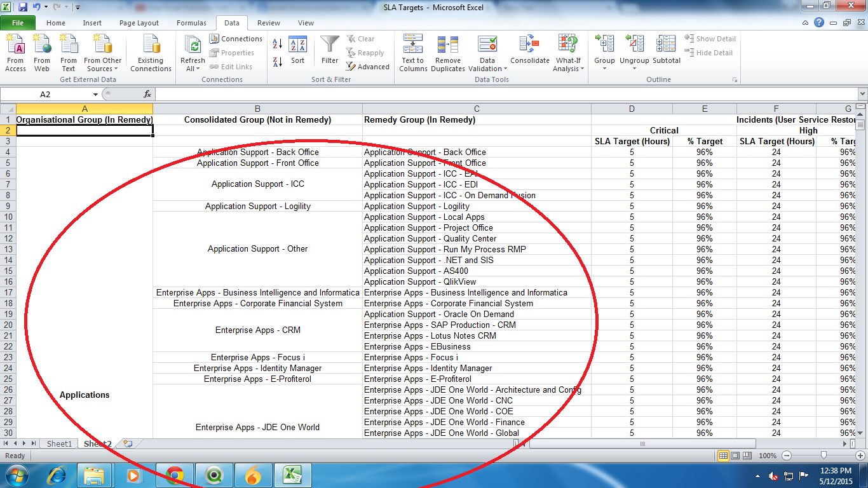
Task: Open Windows Explorer from taskbar
Action: (x=94, y=475)
